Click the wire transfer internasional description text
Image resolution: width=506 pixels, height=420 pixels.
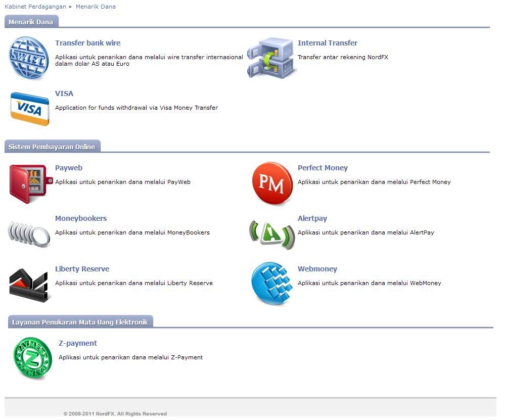[149, 60]
